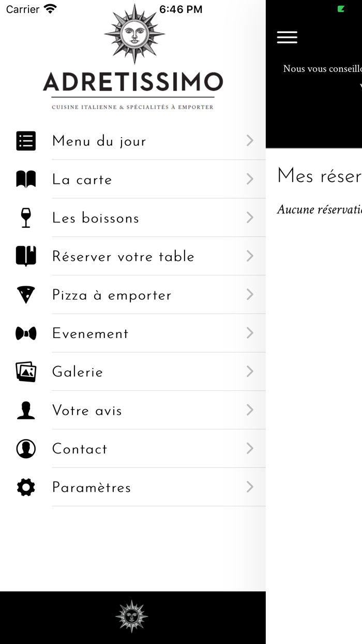Tap the gear icon for Paramètres
This screenshot has height=644, width=362.
(26, 487)
